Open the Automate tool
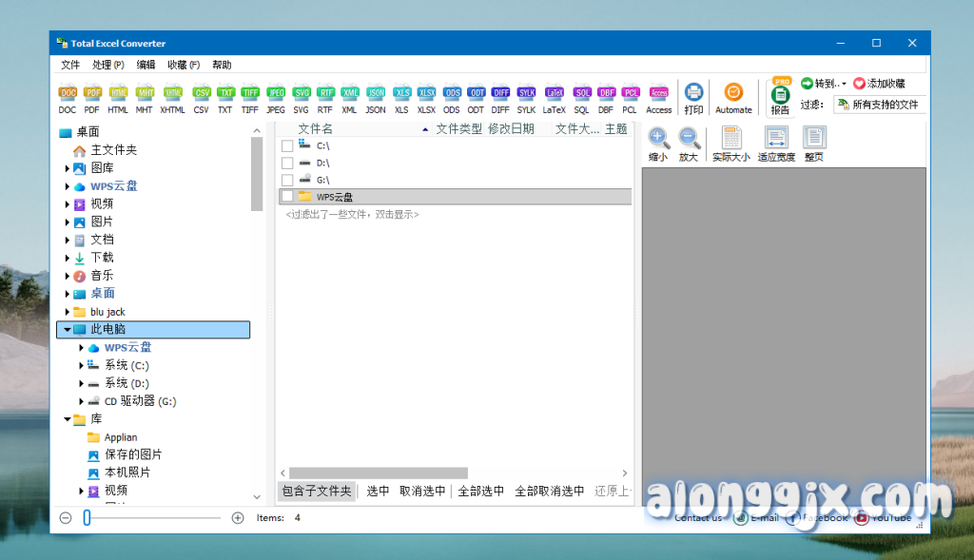This screenshot has height=560, width=974. coord(733,98)
